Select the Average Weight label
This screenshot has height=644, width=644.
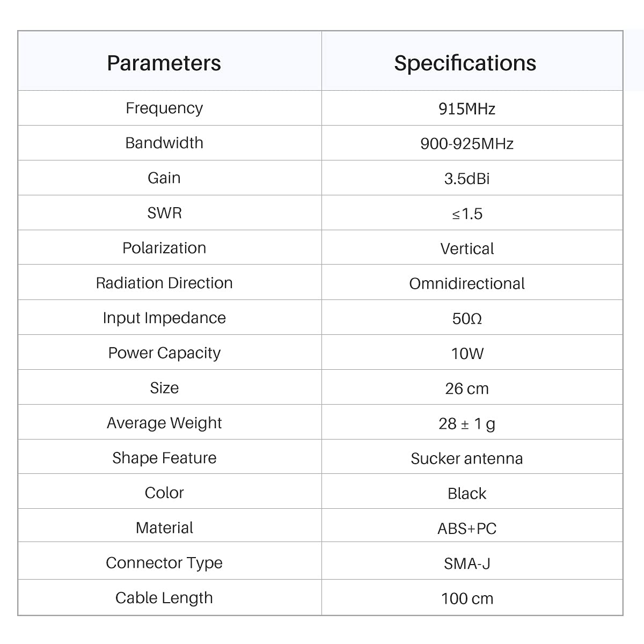pyautogui.click(x=164, y=423)
